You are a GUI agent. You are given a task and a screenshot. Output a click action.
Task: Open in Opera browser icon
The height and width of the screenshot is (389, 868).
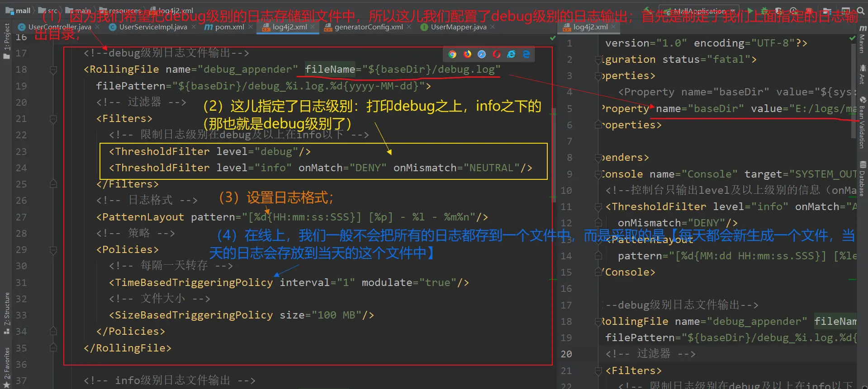point(497,54)
